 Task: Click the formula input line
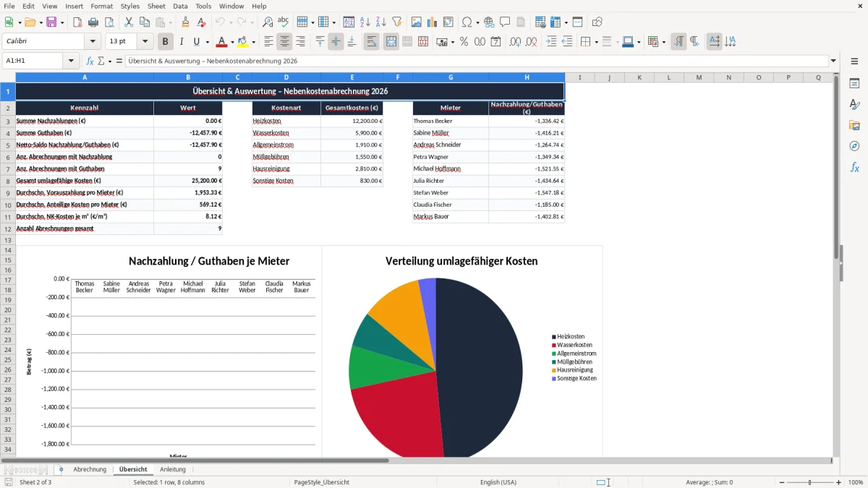coord(477,61)
